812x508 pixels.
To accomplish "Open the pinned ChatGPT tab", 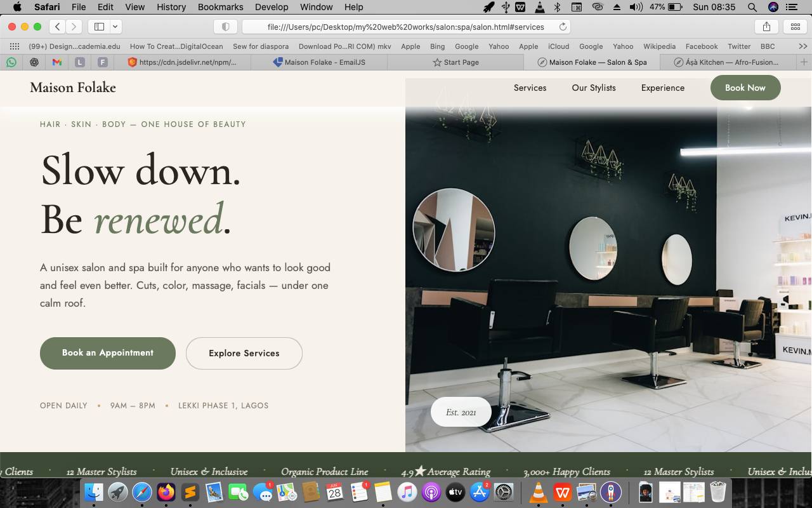I will pyautogui.click(x=34, y=62).
